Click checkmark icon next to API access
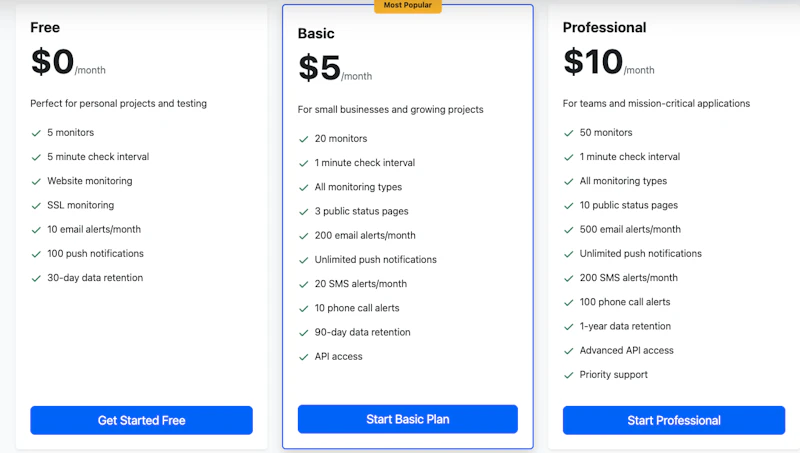 click(304, 357)
